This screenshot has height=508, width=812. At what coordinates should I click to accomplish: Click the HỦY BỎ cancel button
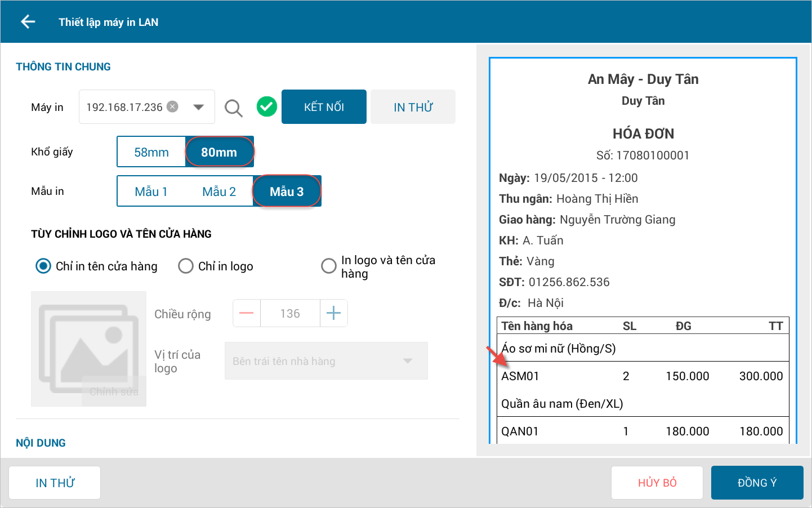(x=657, y=483)
